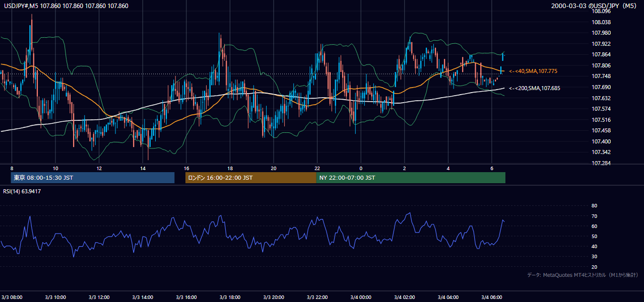Click the 107.400 price axis label
This screenshot has height=302, width=644.
pyautogui.click(x=601, y=141)
